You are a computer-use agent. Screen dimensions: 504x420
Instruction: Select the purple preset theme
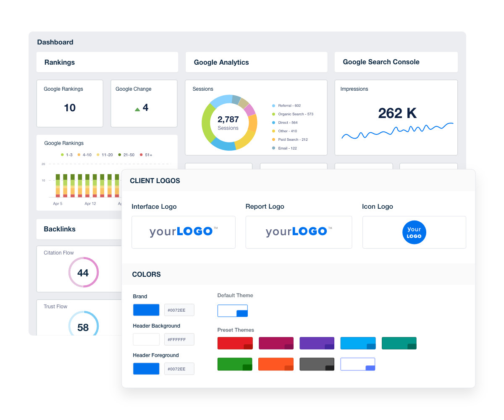click(x=317, y=343)
